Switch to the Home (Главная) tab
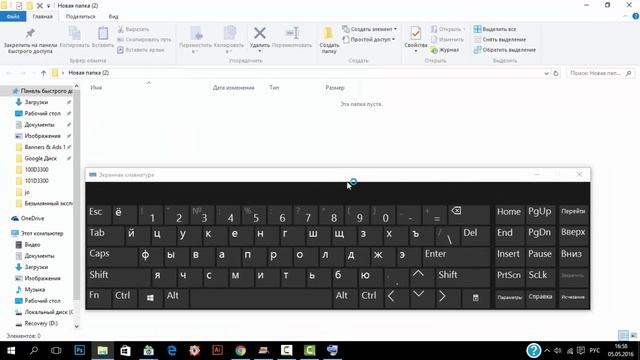This screenshot has width=640, height=360. [x=42, y=16]
